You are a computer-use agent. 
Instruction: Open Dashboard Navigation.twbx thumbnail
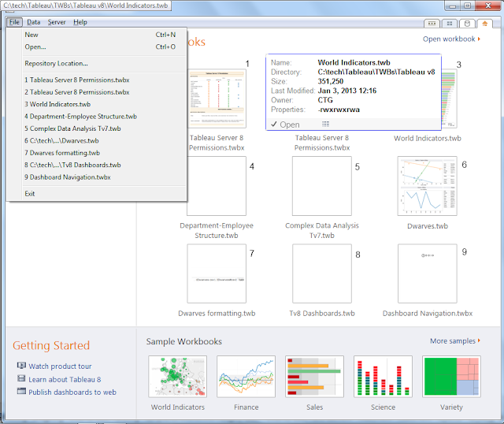click(427, 273)
